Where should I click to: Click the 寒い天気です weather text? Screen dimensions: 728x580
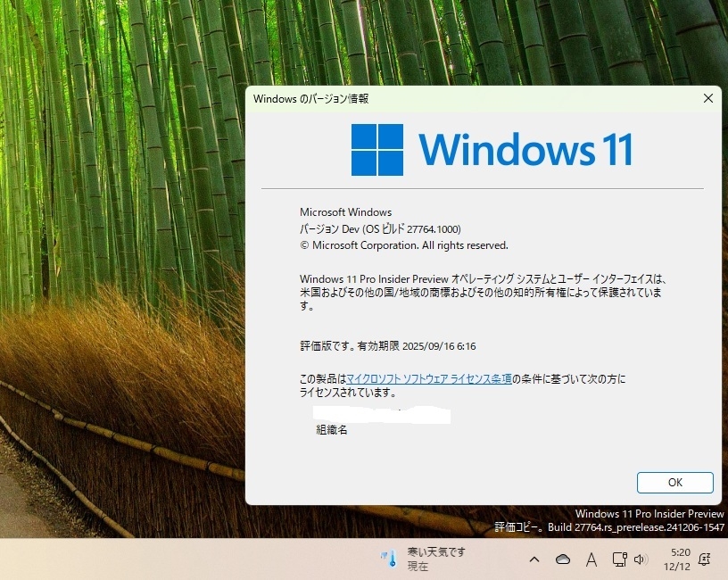(x=436, y=552)
